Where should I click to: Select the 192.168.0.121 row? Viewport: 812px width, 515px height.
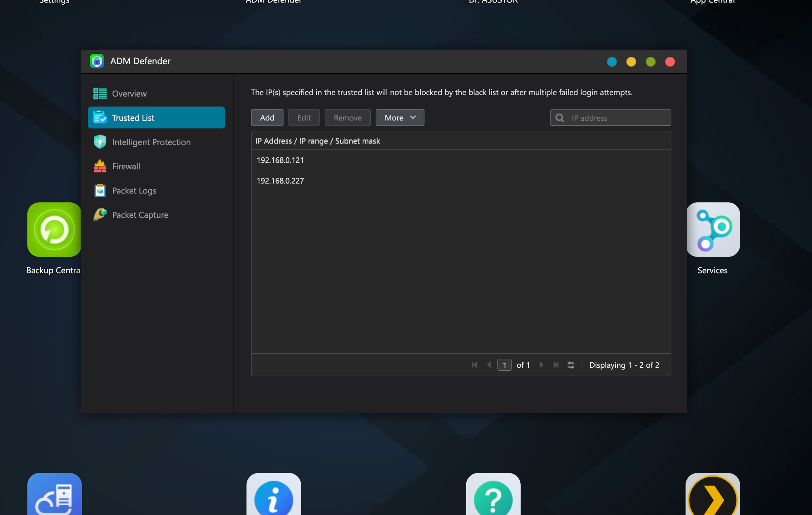point(461,160)
